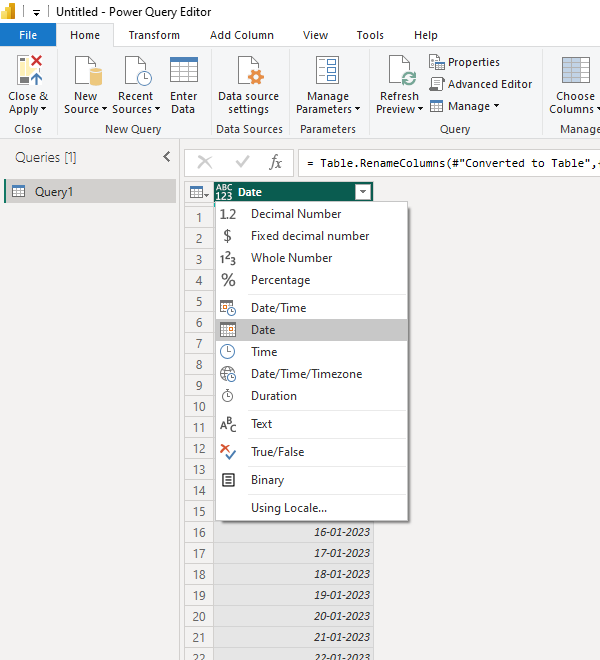600x660 pixels.
Task: Open query Properties
Action: tap(464, 62)
